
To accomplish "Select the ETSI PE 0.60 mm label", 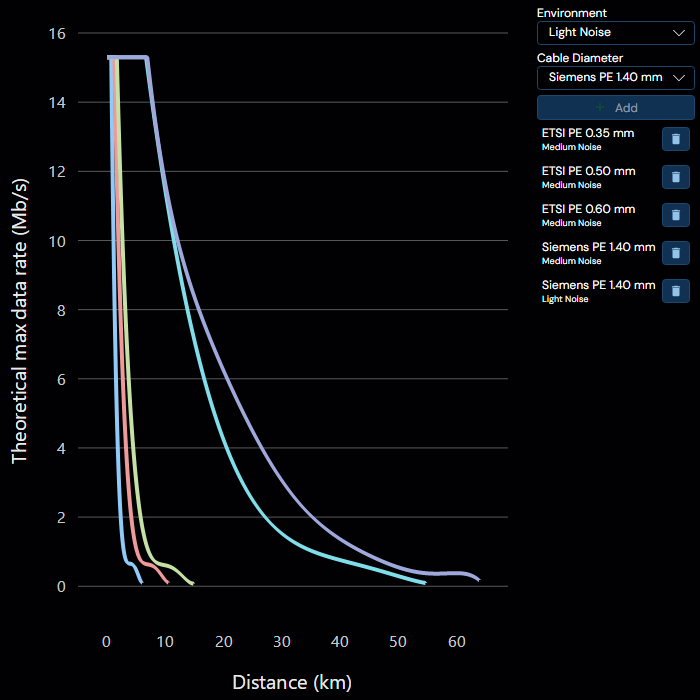I will pos(588,209).
